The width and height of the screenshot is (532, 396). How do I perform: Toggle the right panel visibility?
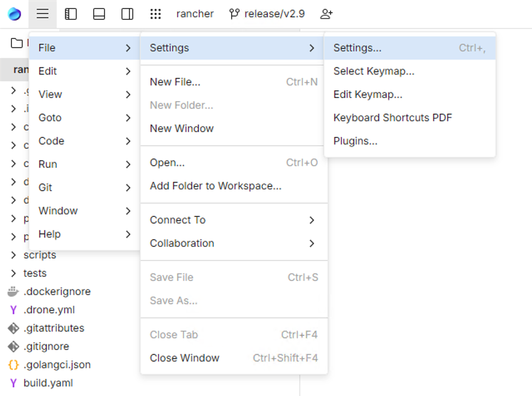(127, 14)
